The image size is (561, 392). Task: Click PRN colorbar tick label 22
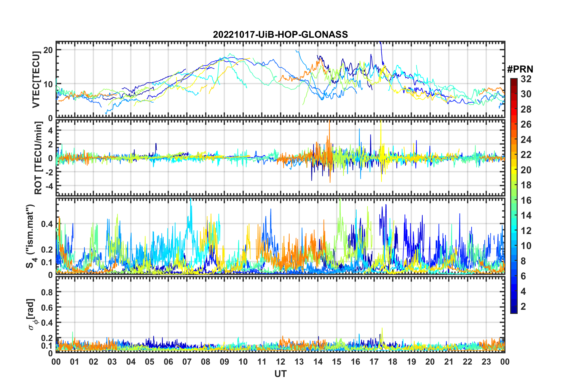(x=526, y=155)
